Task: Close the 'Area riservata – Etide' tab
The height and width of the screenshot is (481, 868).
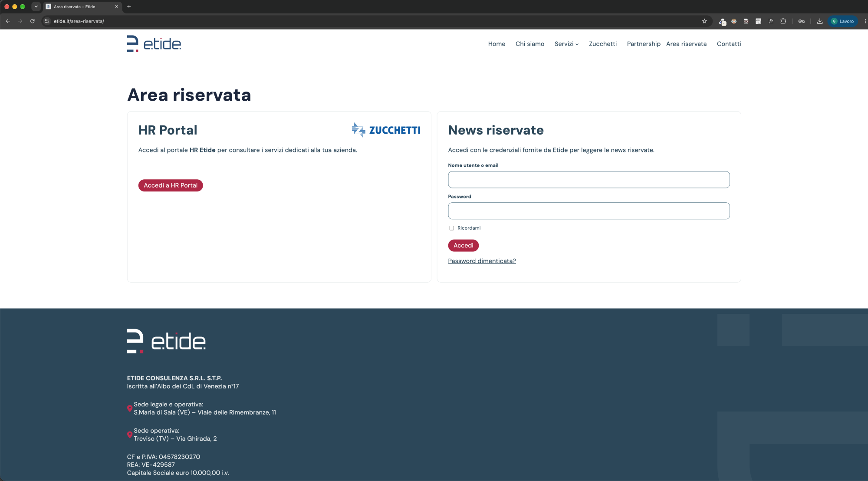Action: (x=116, y=7)
